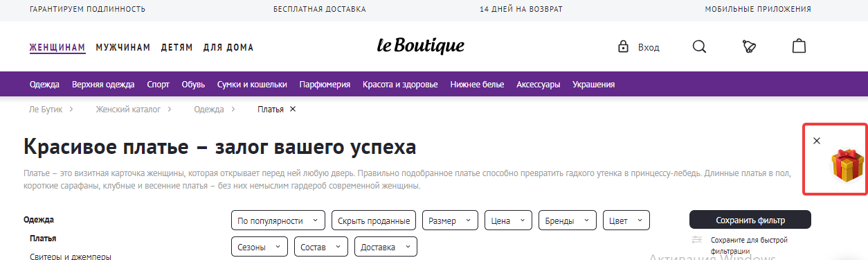868x260 pixels.
Task: Click the filter sliders icon under Сохранить фильтр
Action: [x=697, y=240]
